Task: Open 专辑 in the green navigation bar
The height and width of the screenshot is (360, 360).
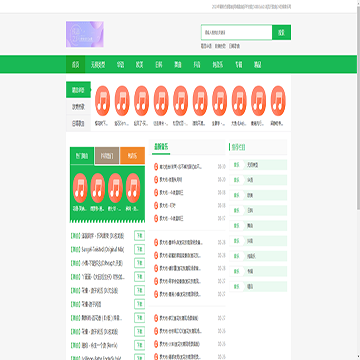Action: tap(238, 64)
